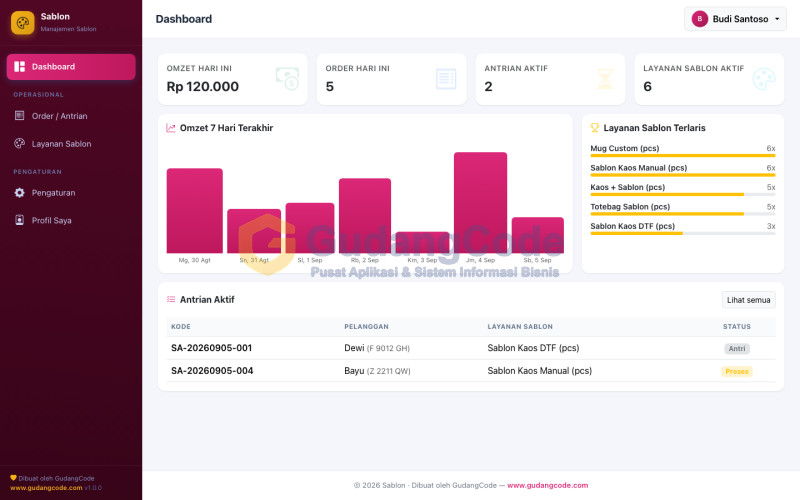
Task: Click the Sablon Kaos DTF (pcs) progress bar
Action: (683, 233)
